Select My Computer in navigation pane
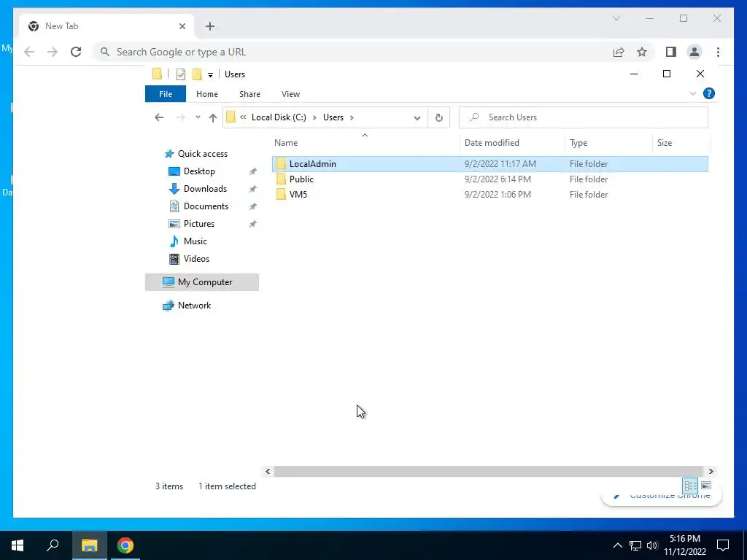 pyautogui.click(x=202, y=282)
